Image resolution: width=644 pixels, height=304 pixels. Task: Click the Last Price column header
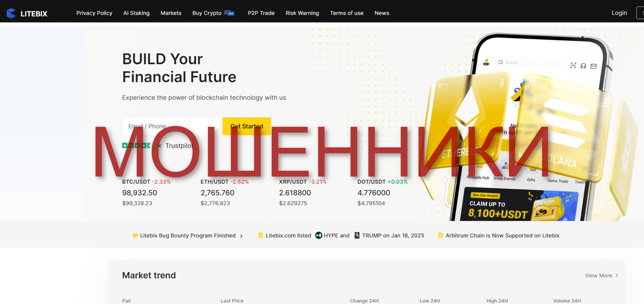coord(232,301)
